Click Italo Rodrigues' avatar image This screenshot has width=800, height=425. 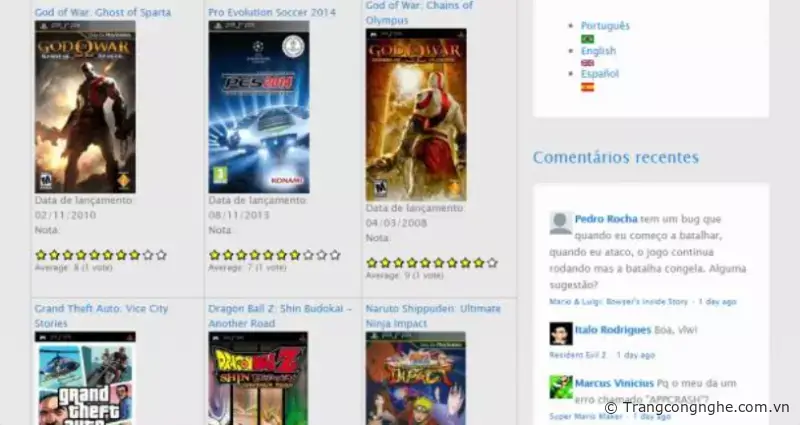tap(560, 333)
